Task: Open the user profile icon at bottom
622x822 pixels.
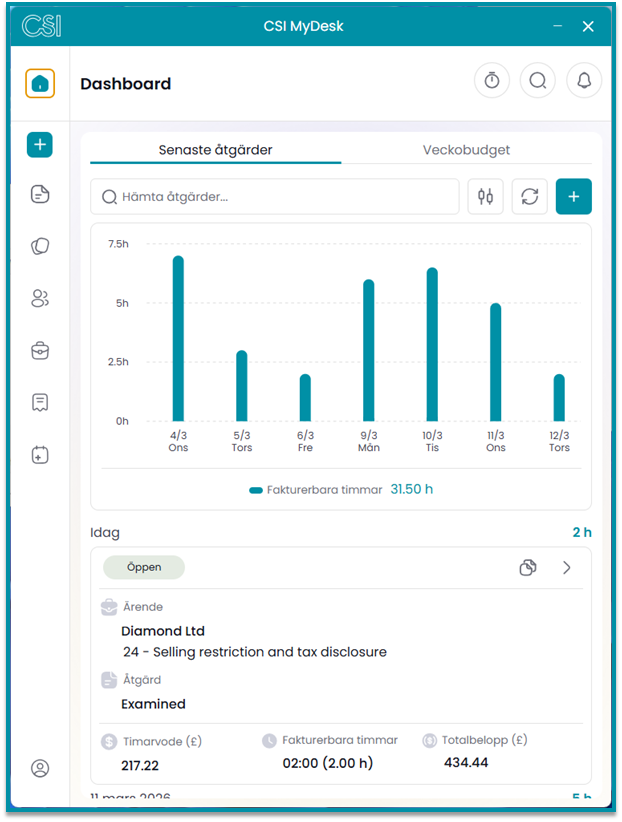Action: 40,768
